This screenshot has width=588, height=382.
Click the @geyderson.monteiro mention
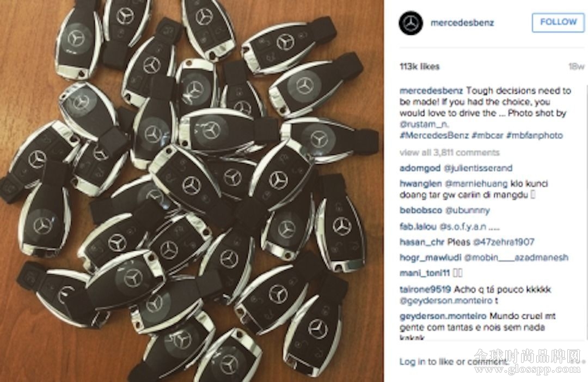click(x=446, y=301)
